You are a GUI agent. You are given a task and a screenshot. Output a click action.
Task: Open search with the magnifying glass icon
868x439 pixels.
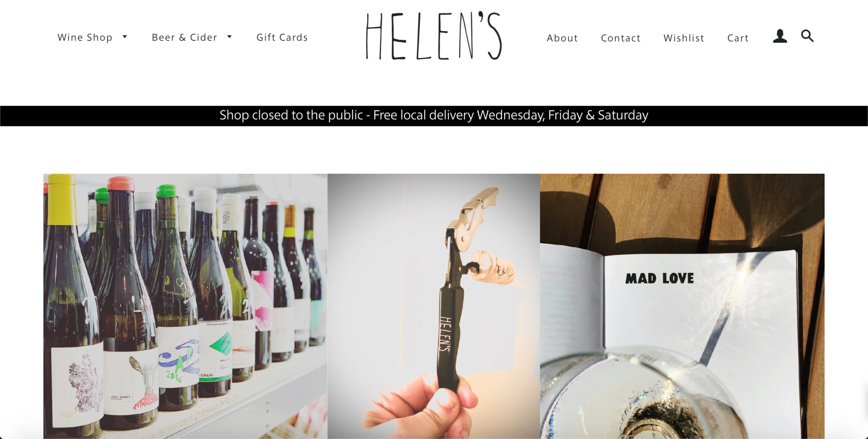tap(807, 36)
